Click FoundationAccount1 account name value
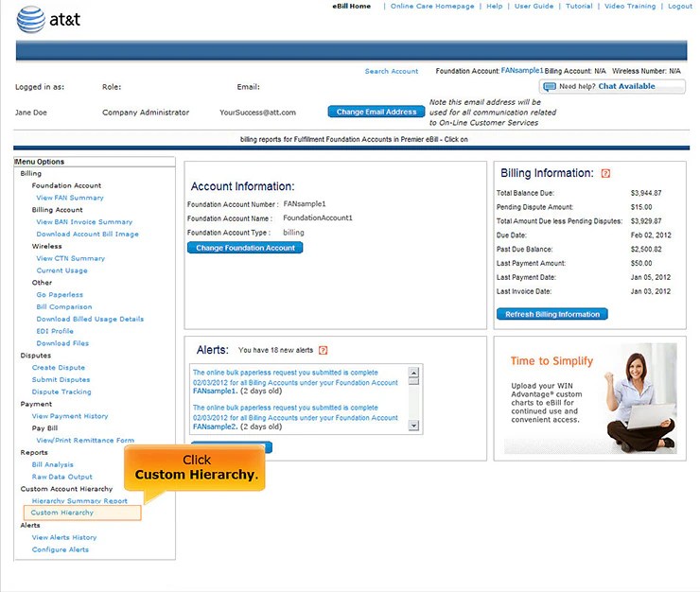Screen dimensions: 700x592 coord(318,218)
